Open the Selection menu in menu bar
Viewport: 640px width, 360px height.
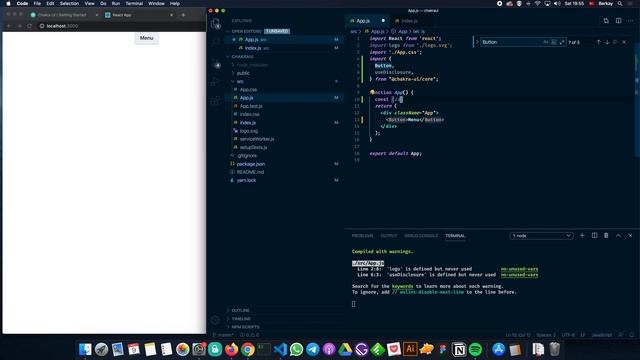[x=69, y=3]
